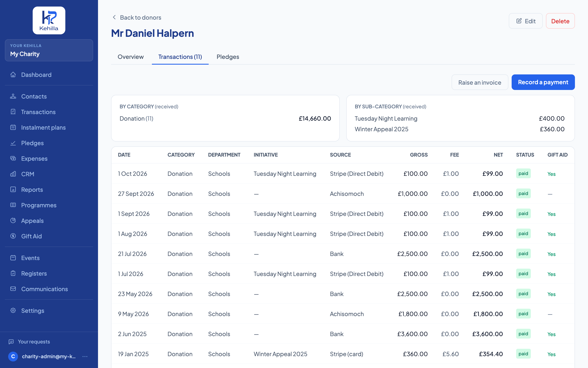This screenshot has width=588, height=368.
Task: Switch to the donor Pledges tab
Action: (x=228, y=57)
